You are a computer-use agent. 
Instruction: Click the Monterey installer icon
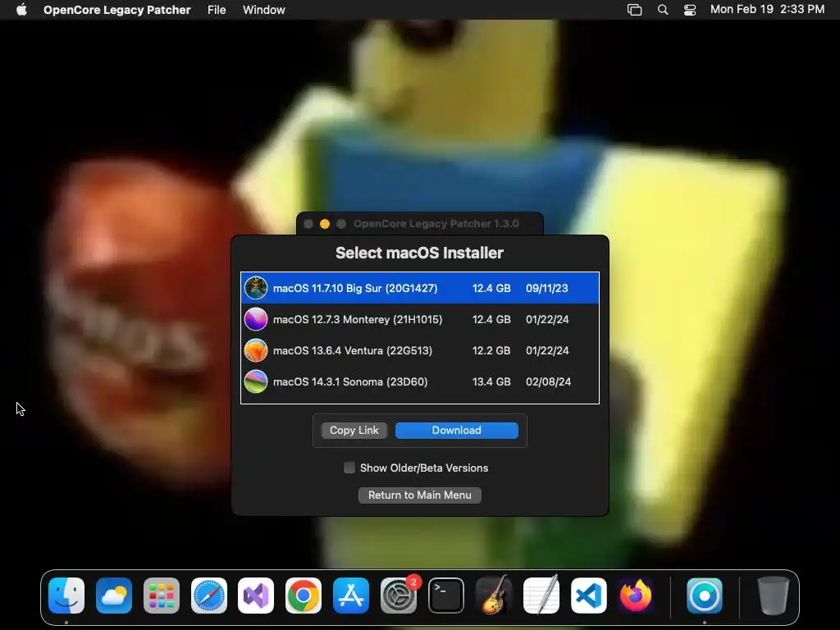[x=256, y=319]
